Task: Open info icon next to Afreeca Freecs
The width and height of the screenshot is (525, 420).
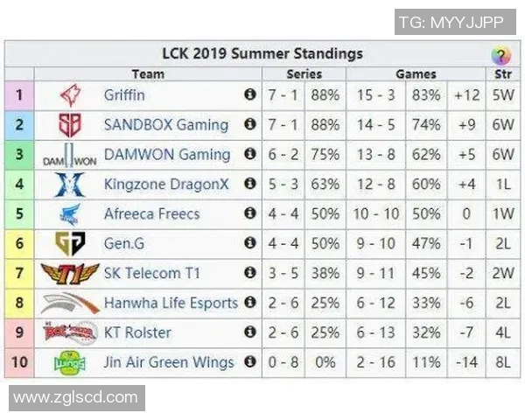Action: coord(250,214)
